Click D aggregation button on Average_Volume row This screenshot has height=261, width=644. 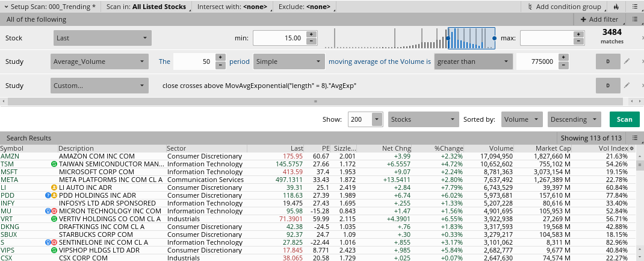[607, 61]
